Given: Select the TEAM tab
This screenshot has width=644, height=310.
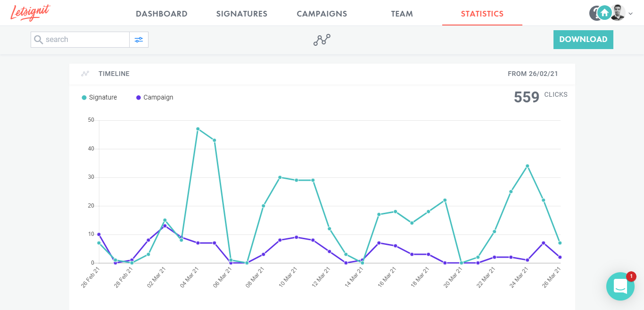Looking at the screenshot, I should click(x=402, y=14).
